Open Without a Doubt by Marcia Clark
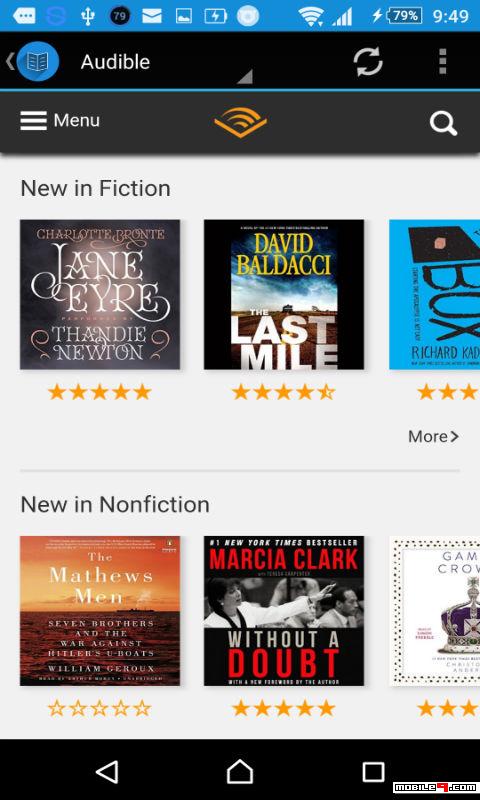The height and width of the screenshot is (800, 480). (x=284, y=611)
